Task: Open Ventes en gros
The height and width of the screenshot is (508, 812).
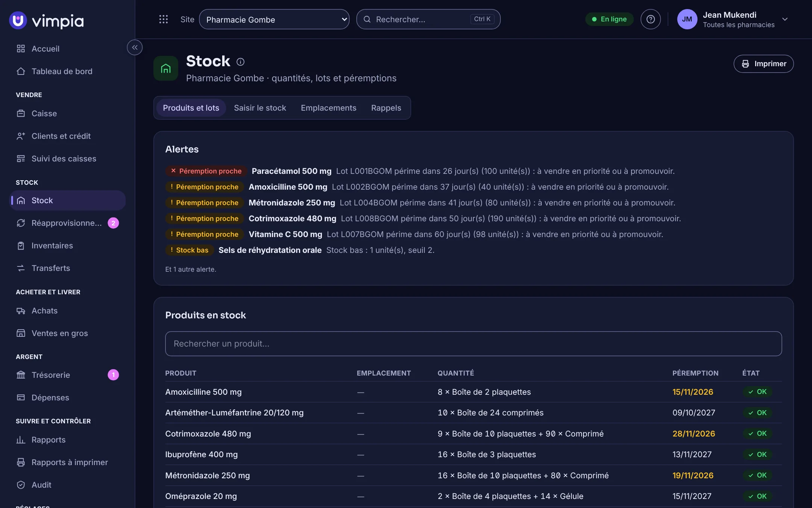Action: tap(68, 333)
